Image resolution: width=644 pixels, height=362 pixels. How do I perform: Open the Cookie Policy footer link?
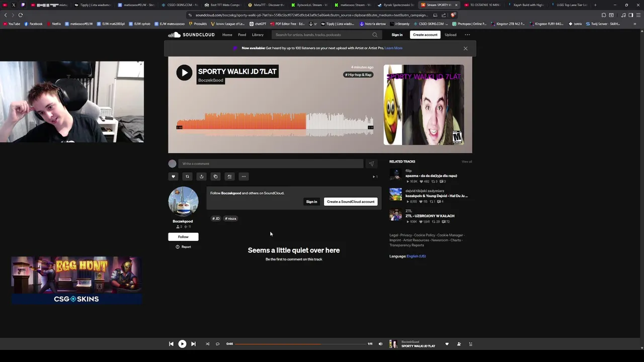(x=425, y=235)
